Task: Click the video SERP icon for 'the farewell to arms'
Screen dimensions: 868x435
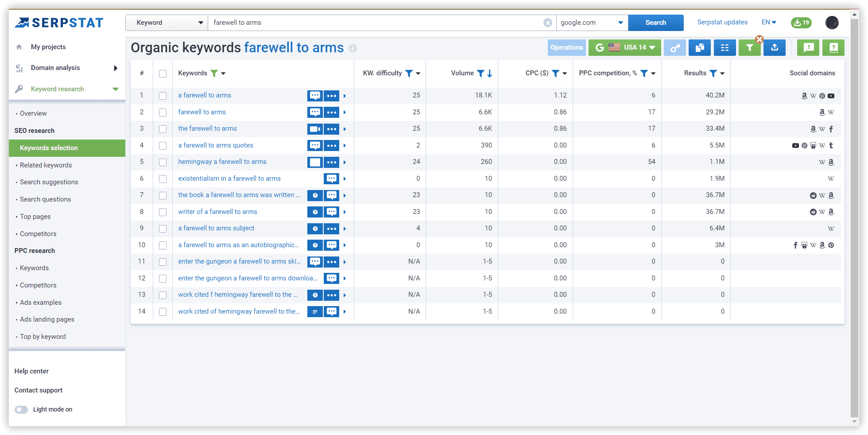Action: tap(315, 129)
